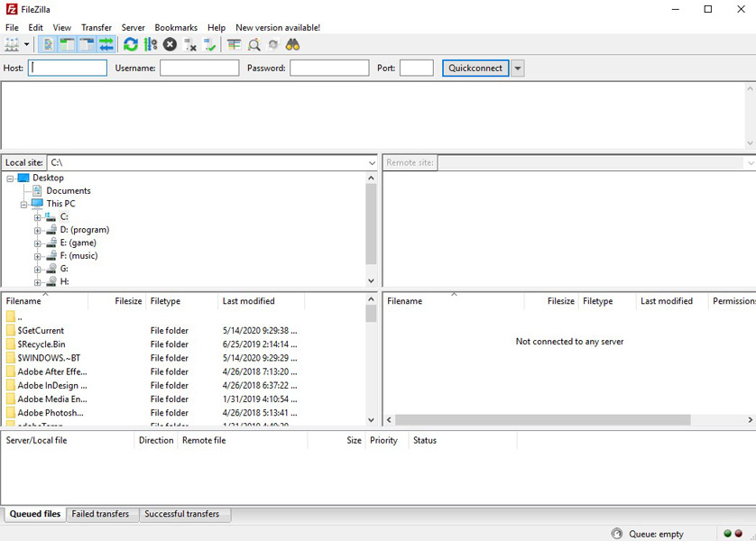Focus the Host input field
The height and width of the screenshot is (541, 756).
point(68,68)
